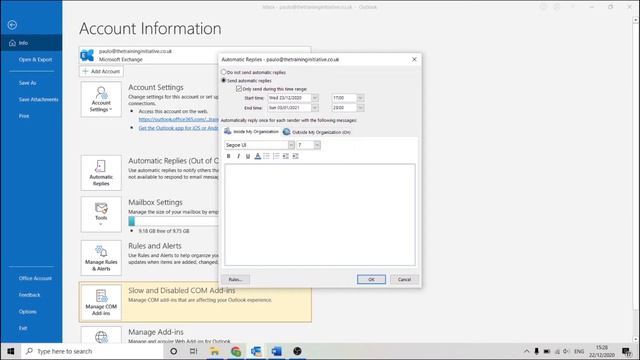Image resolution: width=640 pixels, height=360 pixels.
Task: Click the mailbox storage usage bar
Action: tap(173, 221)
